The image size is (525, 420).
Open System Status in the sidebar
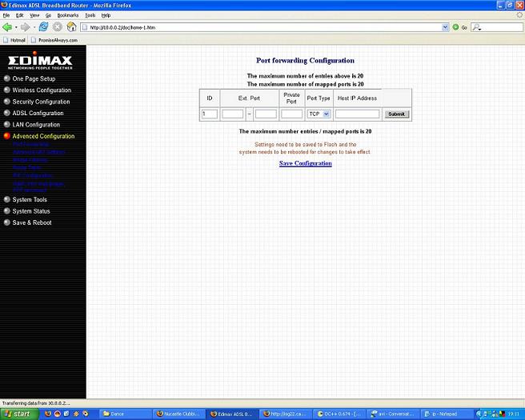[31, 211]
